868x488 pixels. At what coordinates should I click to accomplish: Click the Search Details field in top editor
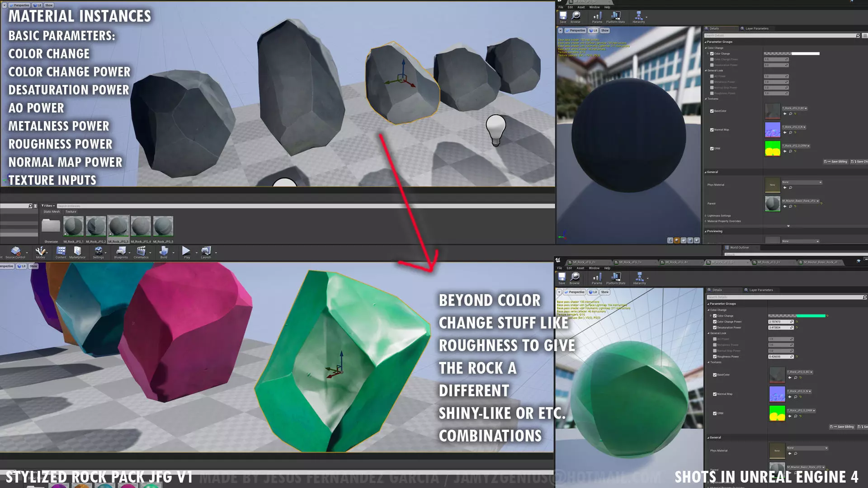click(782, 36)
